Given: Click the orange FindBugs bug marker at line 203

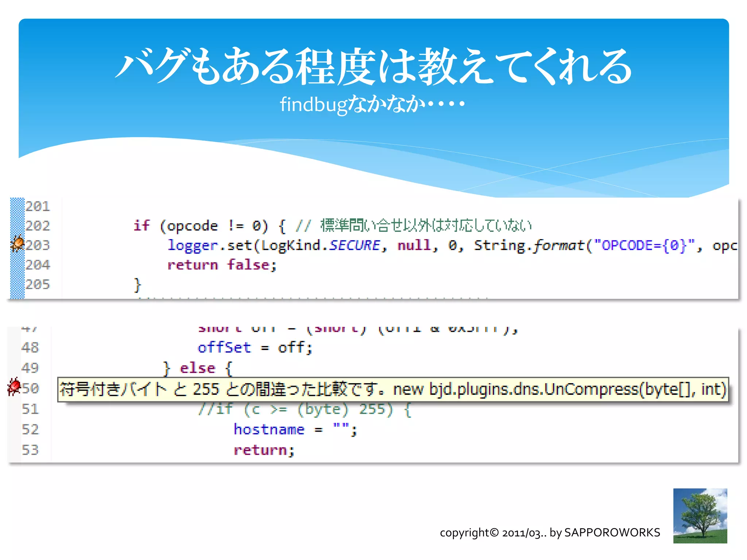Looking at the screenshot, I should [17, 244].
